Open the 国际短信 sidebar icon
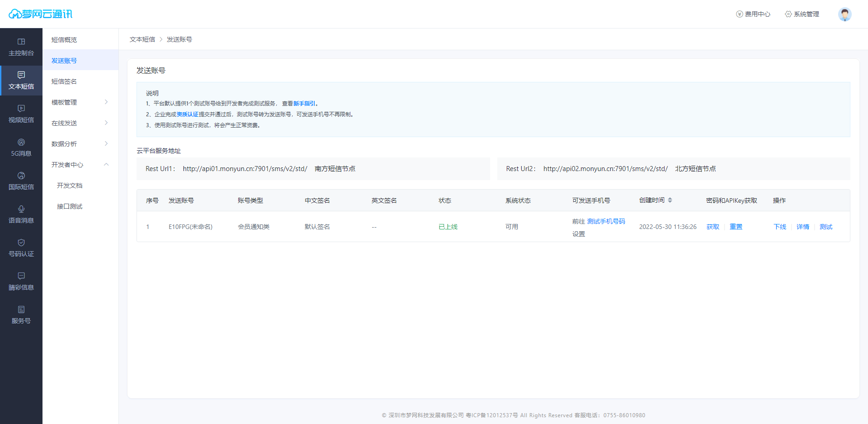 click(x=21, y=176)
